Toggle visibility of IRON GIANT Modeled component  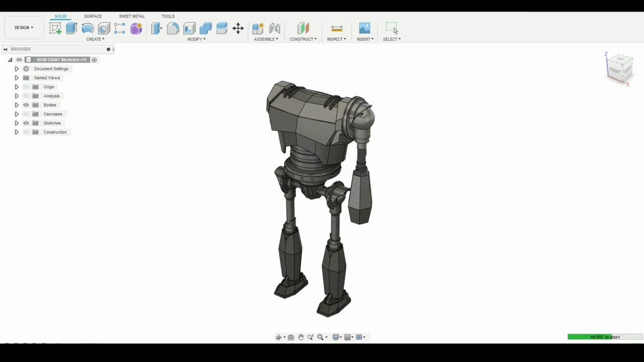pos(19,60)
